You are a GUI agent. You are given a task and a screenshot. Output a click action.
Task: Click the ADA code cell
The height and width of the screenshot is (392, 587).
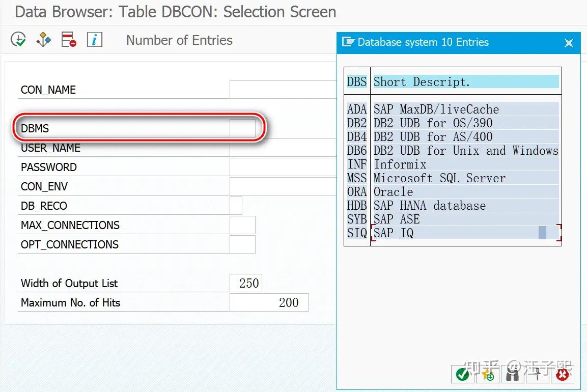[357, 109]
